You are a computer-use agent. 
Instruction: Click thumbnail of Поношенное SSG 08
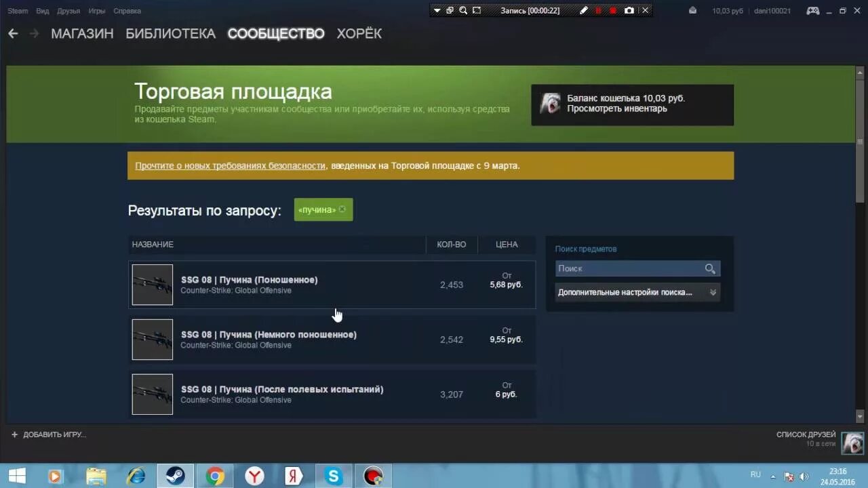point(153,285)
